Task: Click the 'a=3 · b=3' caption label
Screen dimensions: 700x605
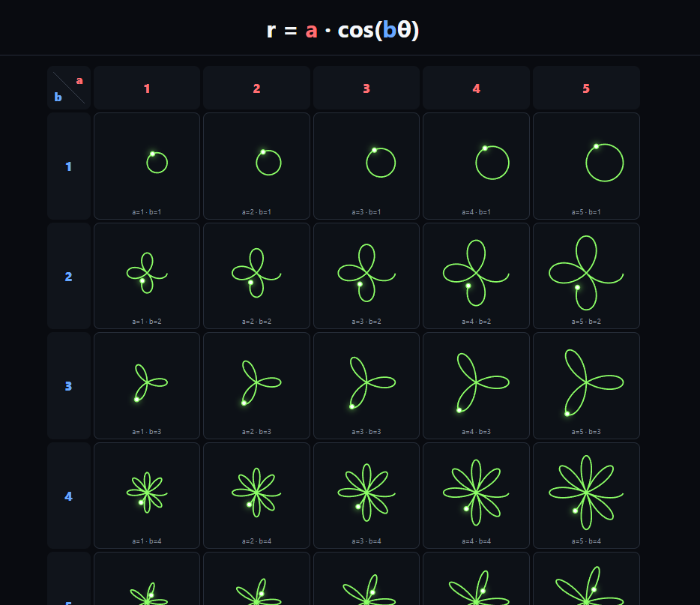Action: coord(366,432)
